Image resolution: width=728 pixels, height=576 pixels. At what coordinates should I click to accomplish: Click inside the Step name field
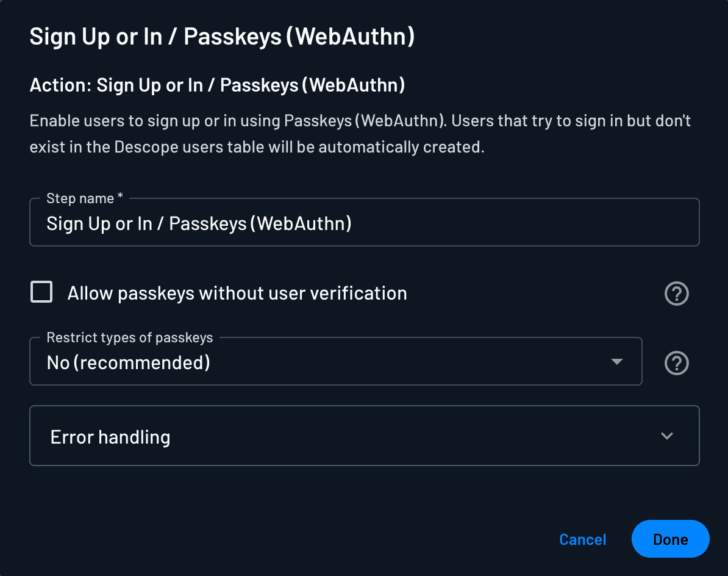pyautogui.click(x=364, y=222)
